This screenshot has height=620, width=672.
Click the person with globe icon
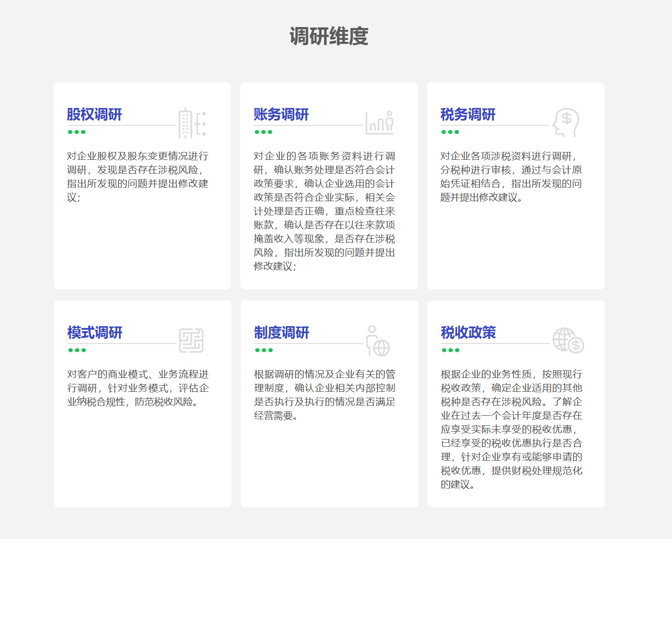(378, 341)
